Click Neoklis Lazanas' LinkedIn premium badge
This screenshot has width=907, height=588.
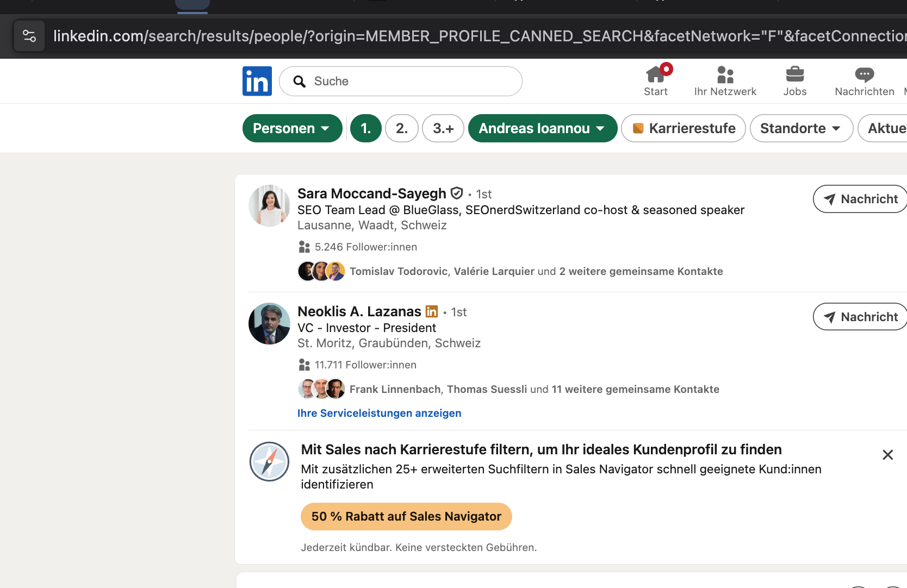pyautogui.click(x=432, y=311)
